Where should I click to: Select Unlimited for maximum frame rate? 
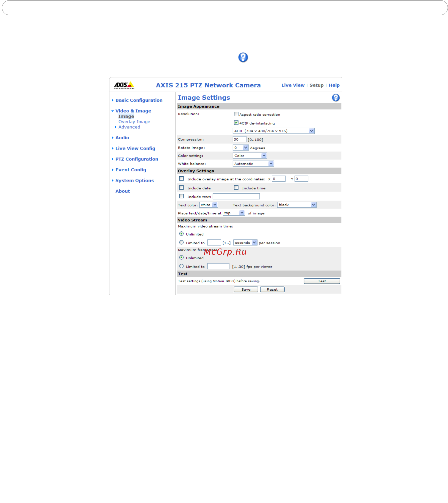click(x=181, y=257)
